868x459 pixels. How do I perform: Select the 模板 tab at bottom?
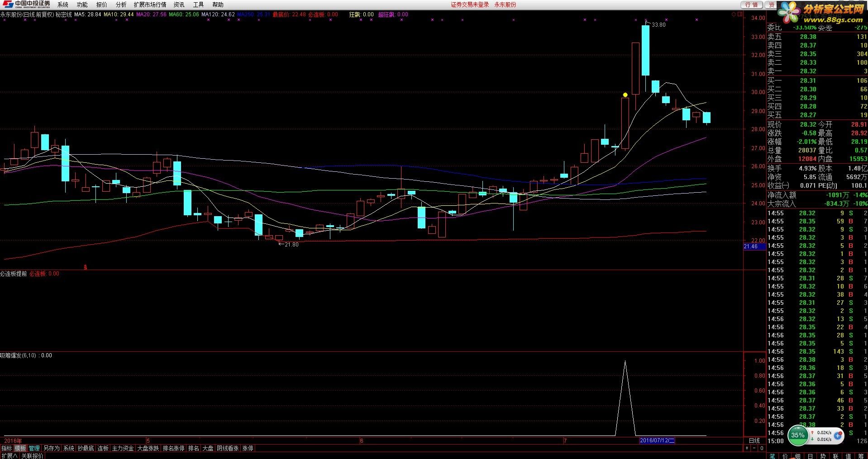point(20,448)
